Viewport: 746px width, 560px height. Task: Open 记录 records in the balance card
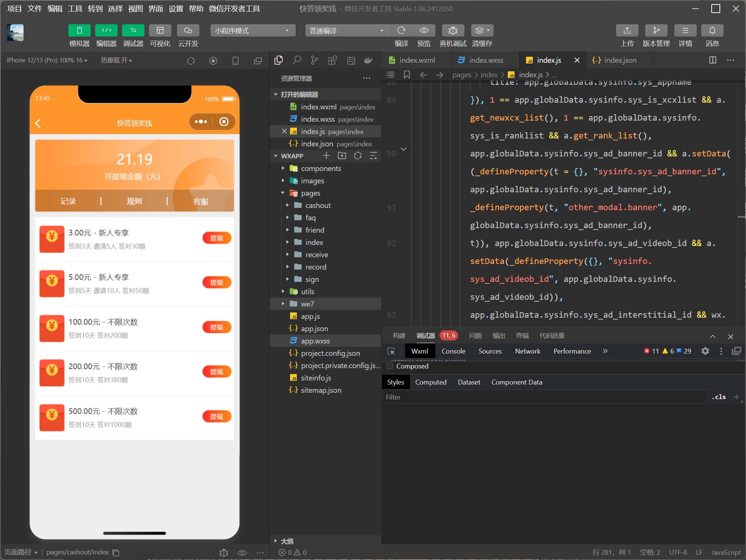pos(68,201)
